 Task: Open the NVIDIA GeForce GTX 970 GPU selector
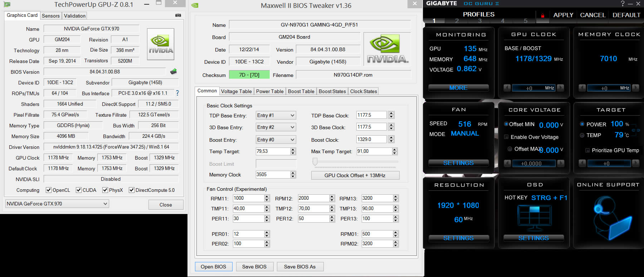click(57, 204)
